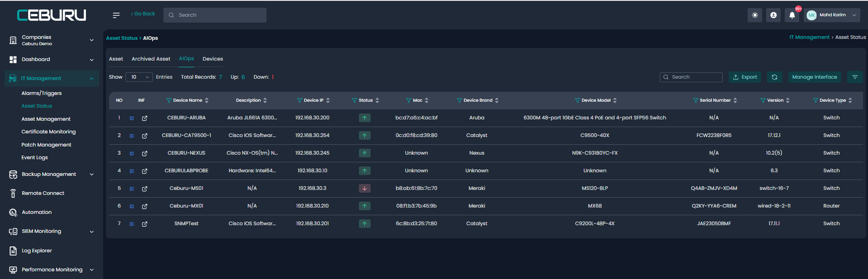Click the Go Back link
This screenshot has height=279, width=868.
143,14
